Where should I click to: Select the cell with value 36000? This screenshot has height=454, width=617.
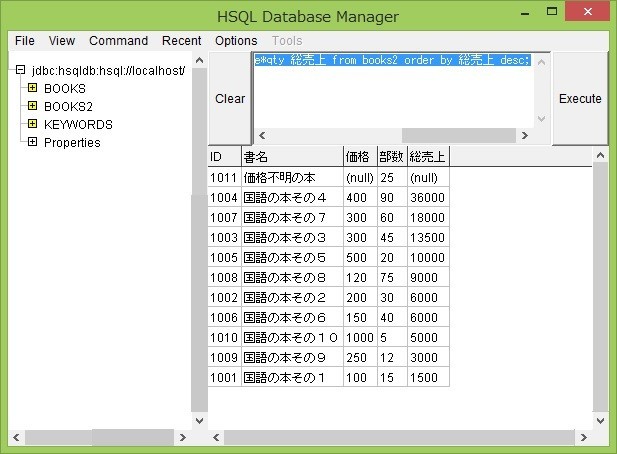[x=428, y=197]
